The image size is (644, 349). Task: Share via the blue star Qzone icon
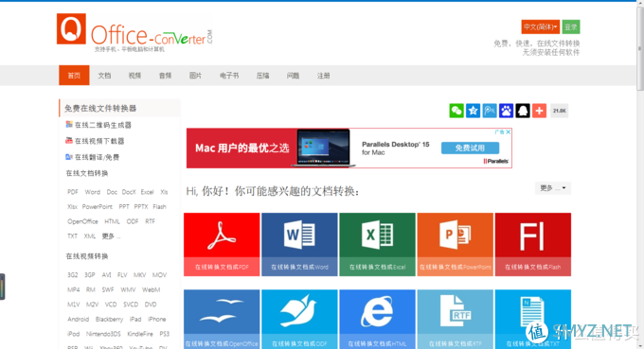(x=473, y=111)
